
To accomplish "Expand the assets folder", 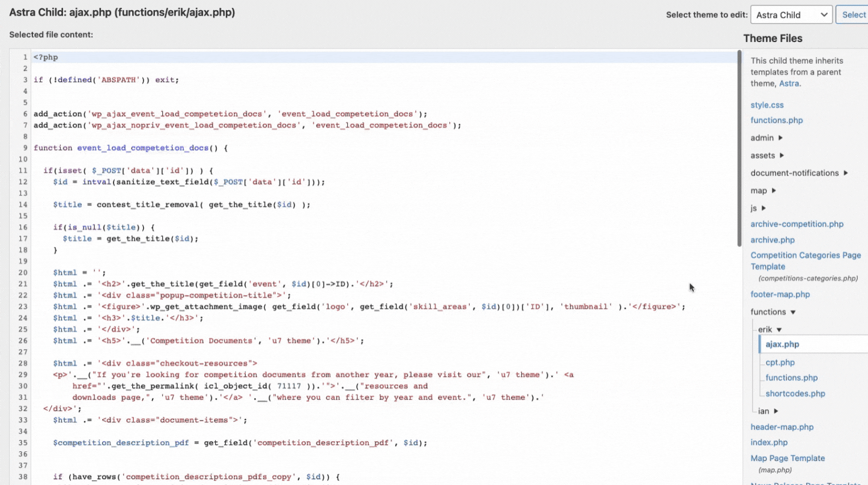I will (767, 155).
